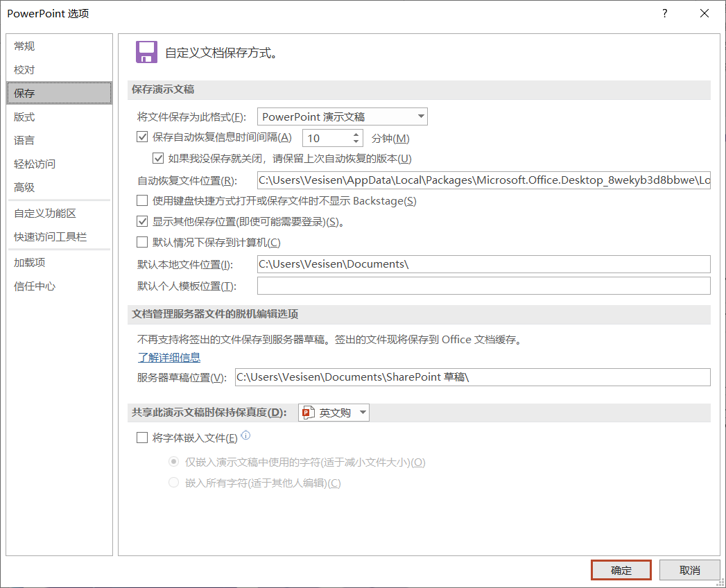Toggle 保存自动恢复信息时间间隔 checkbox
This screenshot has height=588, width=726.
142,137
